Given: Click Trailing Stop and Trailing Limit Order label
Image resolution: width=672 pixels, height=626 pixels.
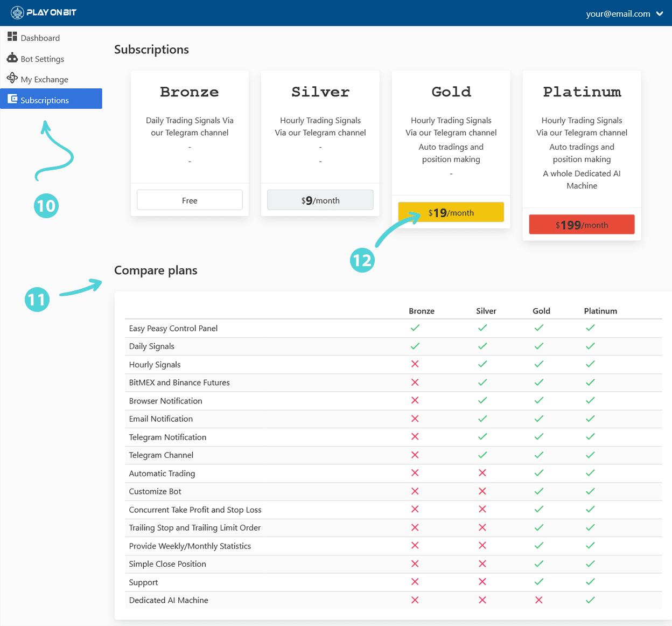Looking at the screenshot, I should pyautogui.click(x=195, y=528).
